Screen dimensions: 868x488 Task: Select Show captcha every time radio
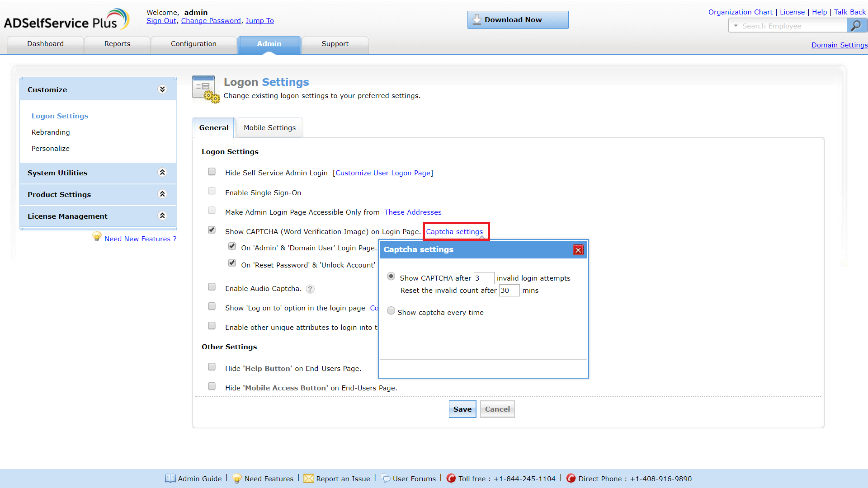tap(391, 311)
